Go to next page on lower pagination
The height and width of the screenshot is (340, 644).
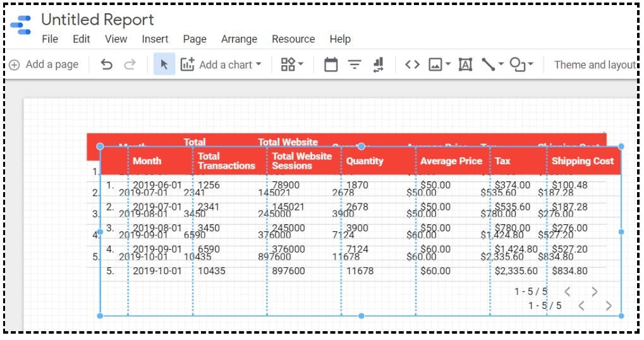pyautogui.click(x=609, y=305)
